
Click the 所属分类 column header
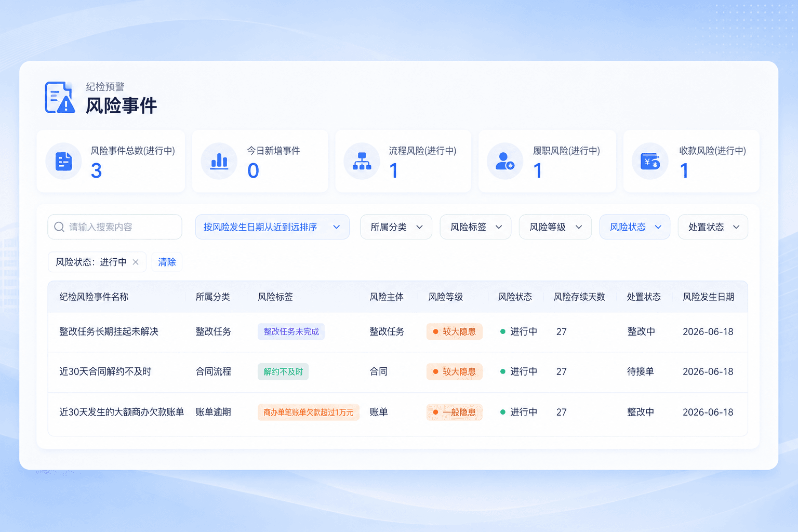[x=212, y=297]
